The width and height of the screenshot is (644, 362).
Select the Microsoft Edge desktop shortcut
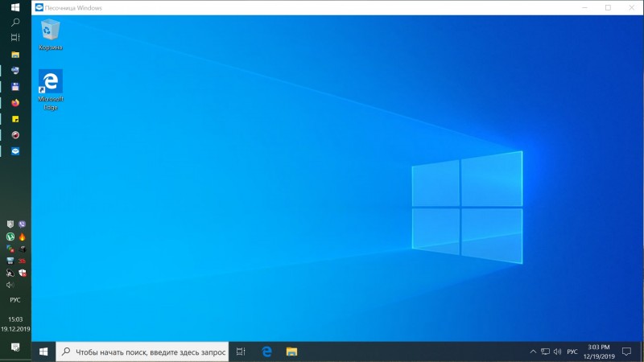51,89
